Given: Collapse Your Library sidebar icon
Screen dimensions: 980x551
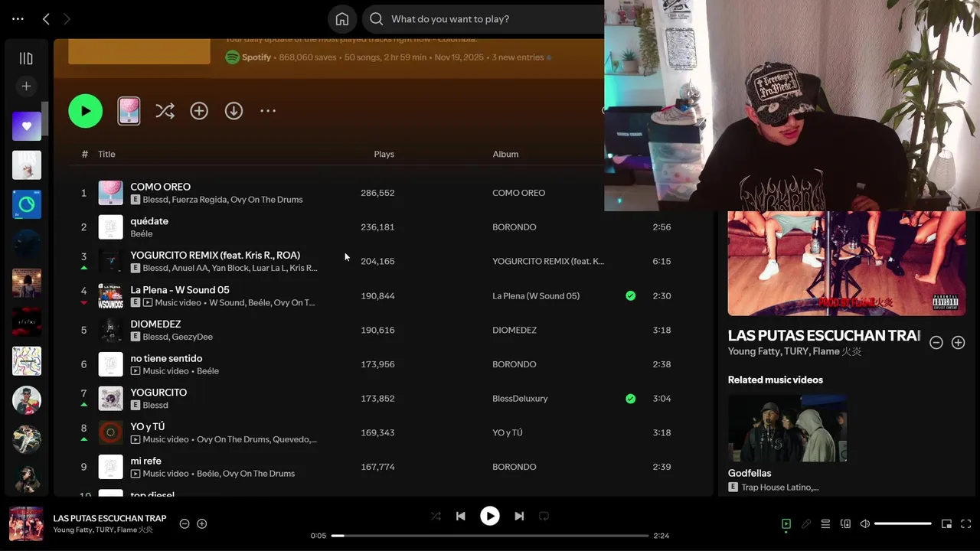Looking at the screenshot, I should click(26, 58).
